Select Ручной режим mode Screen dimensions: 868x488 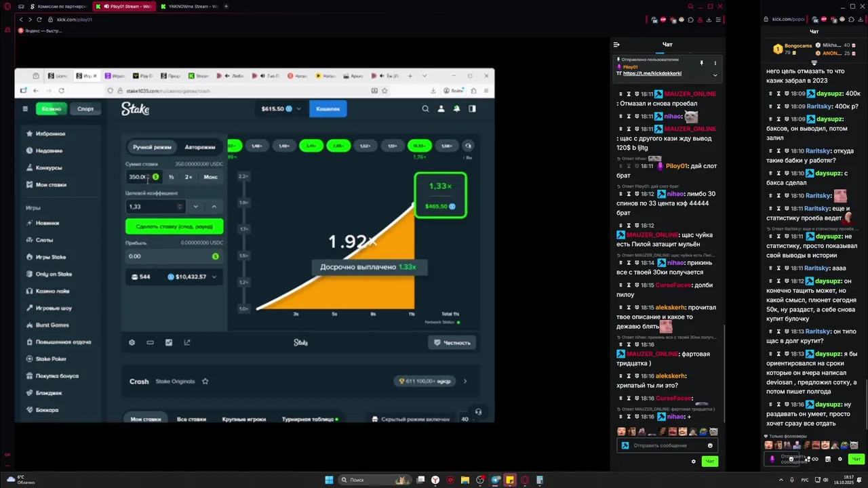(152, 146)
